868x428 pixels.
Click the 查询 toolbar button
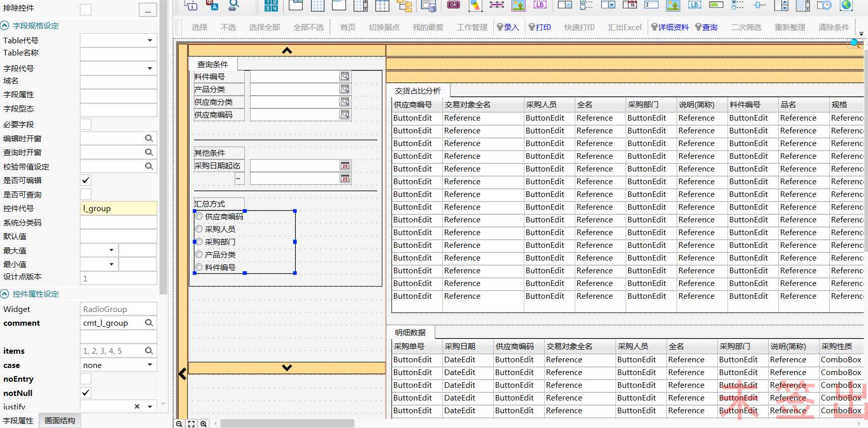[x=707, y=27]
